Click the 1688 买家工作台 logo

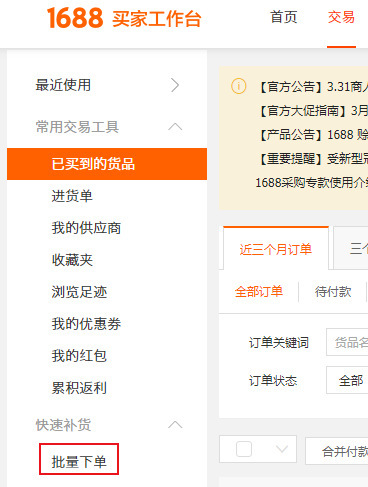pyautogui.click(x=124, y=18)
